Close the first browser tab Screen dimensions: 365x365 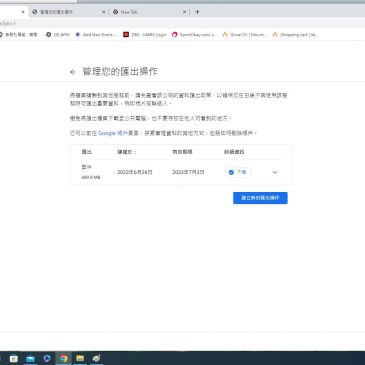(23, 12)
